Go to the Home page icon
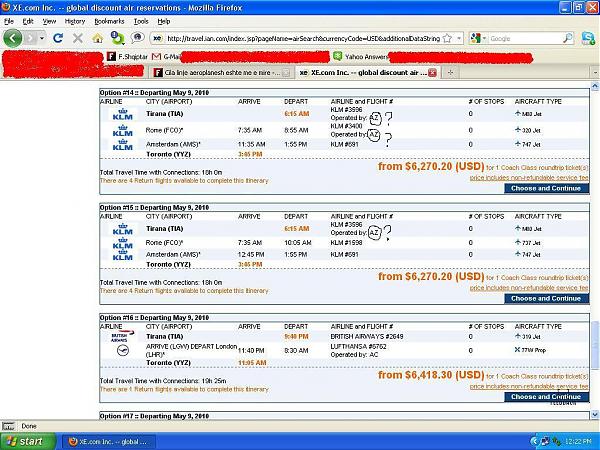Image resolution: width=600 pixels, height=450 pixels. [x=98, y=38]
